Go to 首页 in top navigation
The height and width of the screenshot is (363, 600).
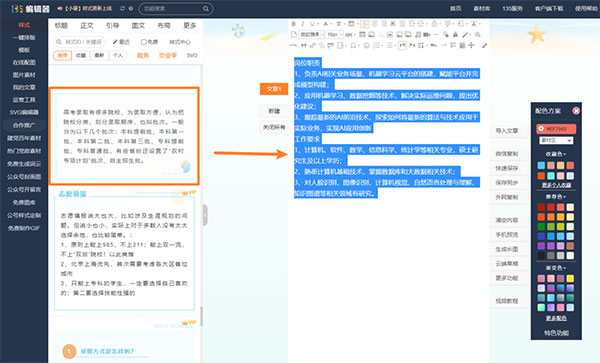pyautogui.click(x=456, y=8)
